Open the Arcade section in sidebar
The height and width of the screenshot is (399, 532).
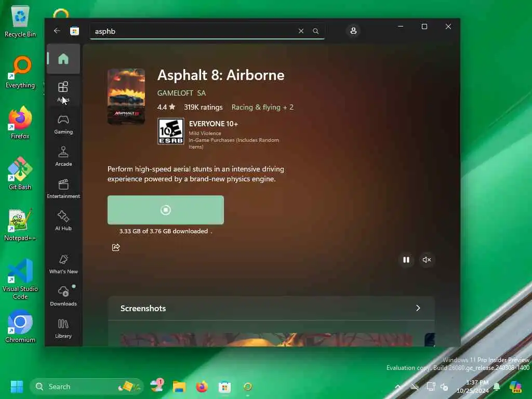tap(63, 156)
